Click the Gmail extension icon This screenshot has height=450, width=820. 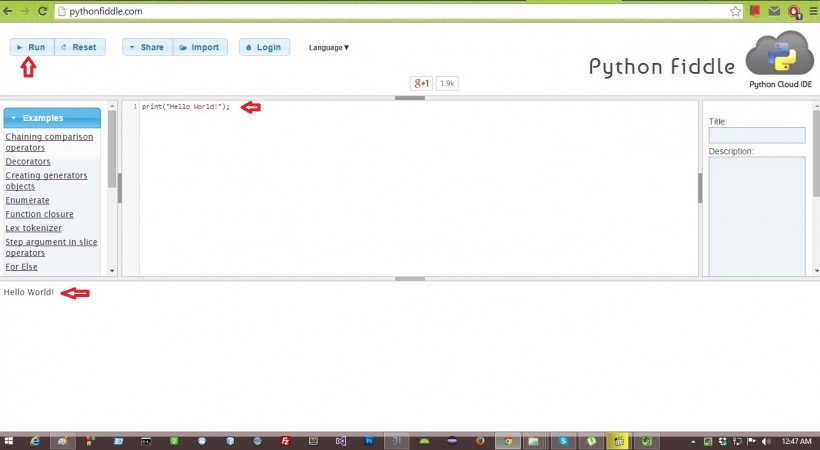(773, 12)
